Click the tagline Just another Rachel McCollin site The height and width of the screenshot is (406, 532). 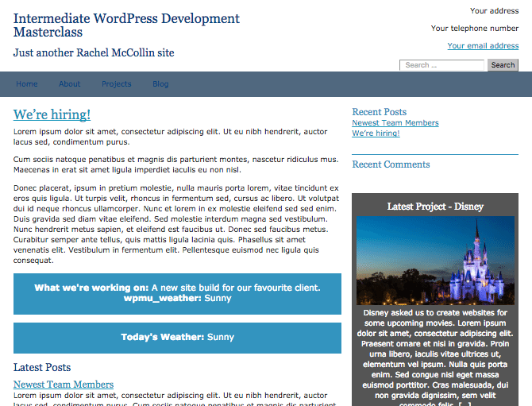tap(94, 52)
